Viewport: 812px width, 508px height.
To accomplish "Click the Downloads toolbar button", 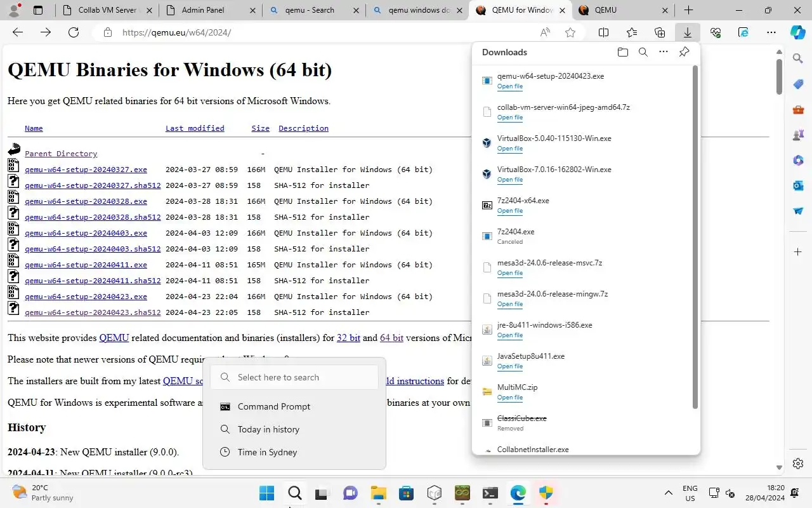I will click(687, 32).
